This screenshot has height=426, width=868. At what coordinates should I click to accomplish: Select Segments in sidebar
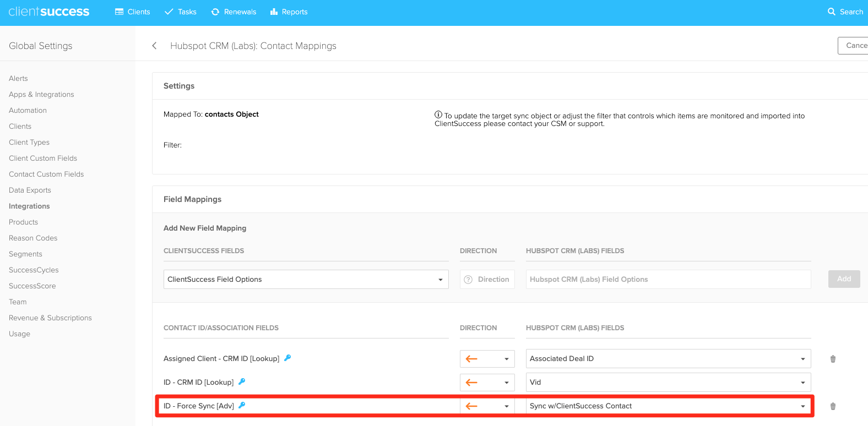tap(25, 254)
